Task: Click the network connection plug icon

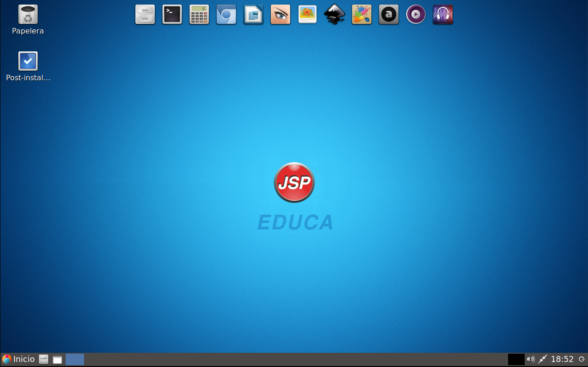Action: tap(543, 359)
